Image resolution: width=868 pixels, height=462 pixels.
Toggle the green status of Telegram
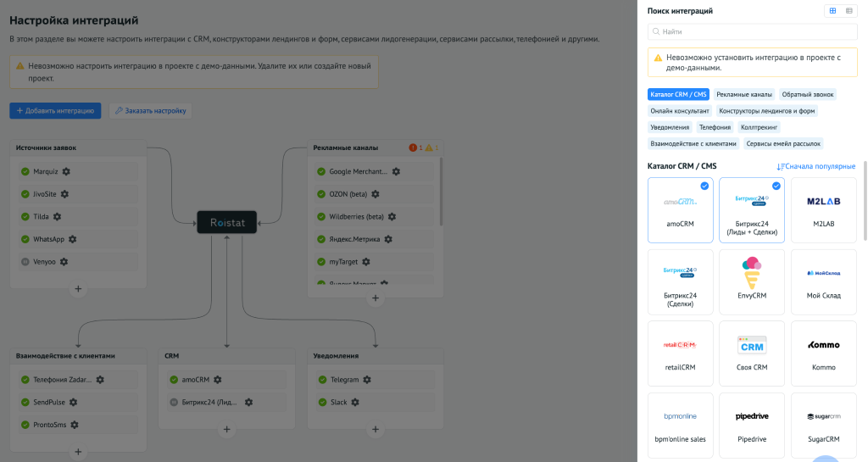(x=322, y=380)
